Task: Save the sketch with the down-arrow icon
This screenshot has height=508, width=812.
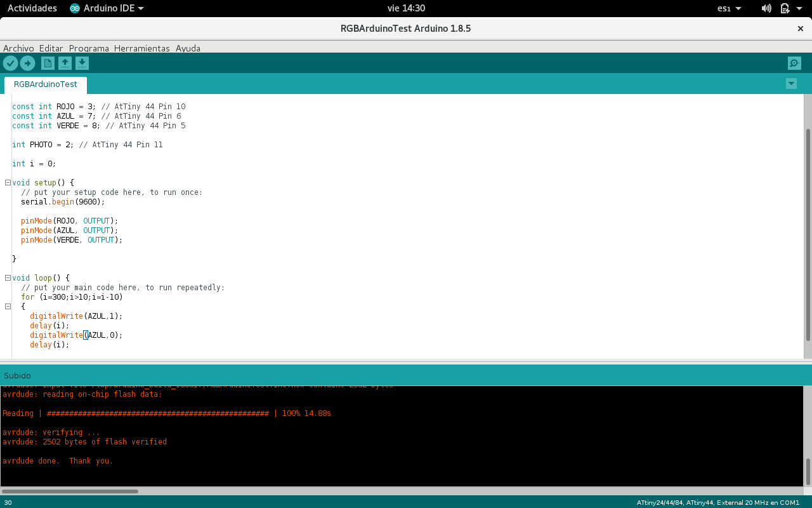Action: click(x=82, y=63)
